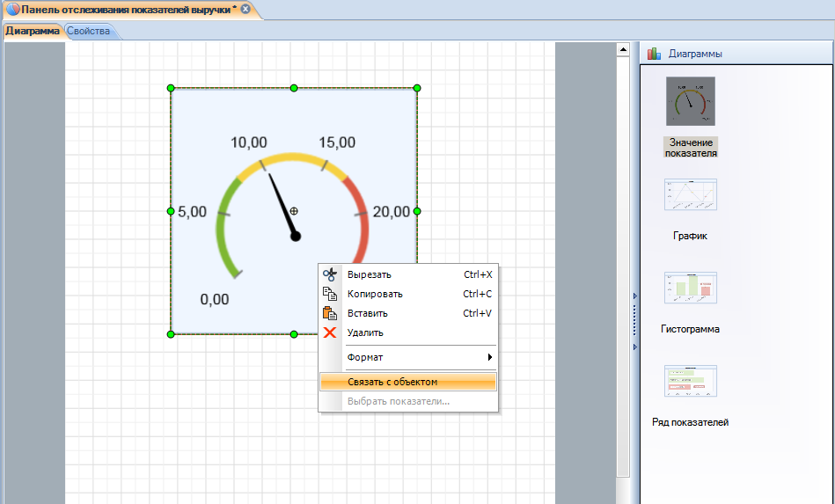Click the top-right green resize handle
The height and width of the screenshot is (504, 835).
tap(417, 88)
